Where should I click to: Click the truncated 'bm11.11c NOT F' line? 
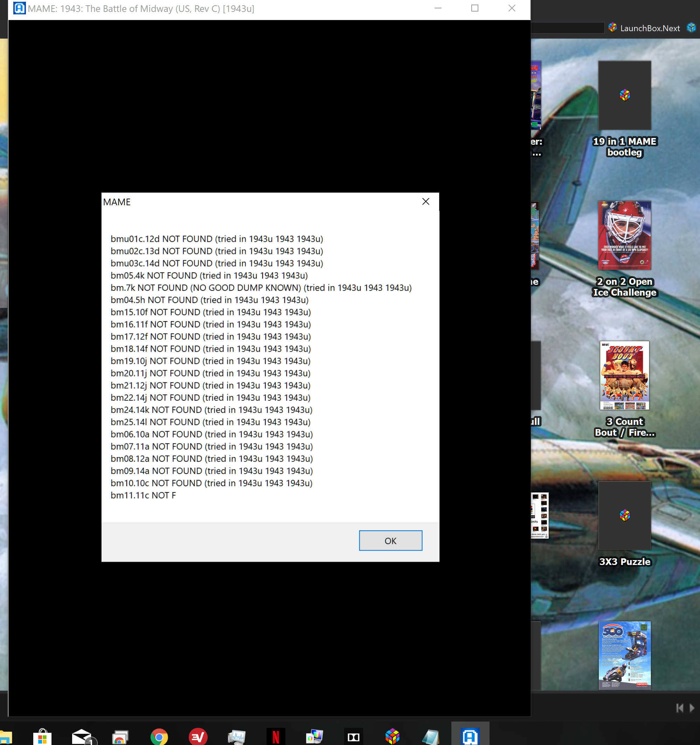tap(143, 495)
